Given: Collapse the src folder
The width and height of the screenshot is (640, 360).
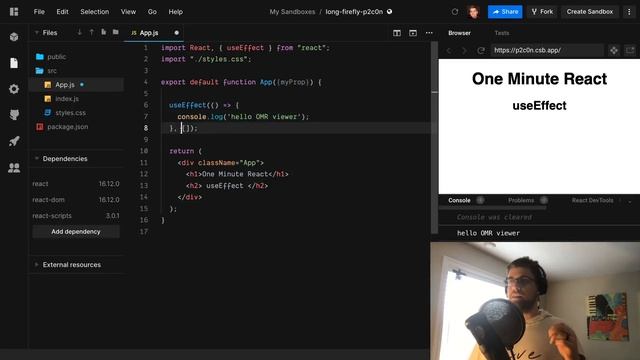Looking at the screenshot, I should coord(46,71).
